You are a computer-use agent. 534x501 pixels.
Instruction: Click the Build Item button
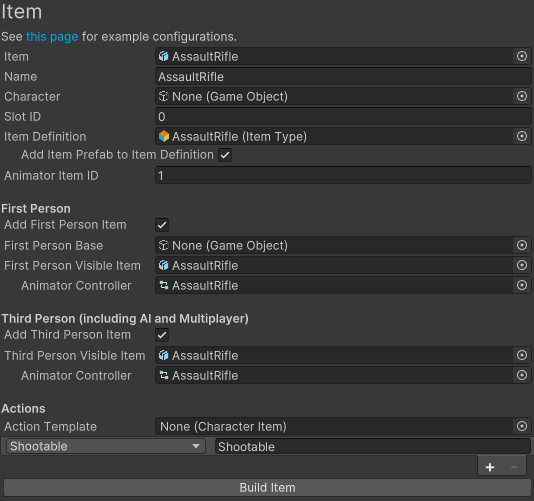click(267, 487)
